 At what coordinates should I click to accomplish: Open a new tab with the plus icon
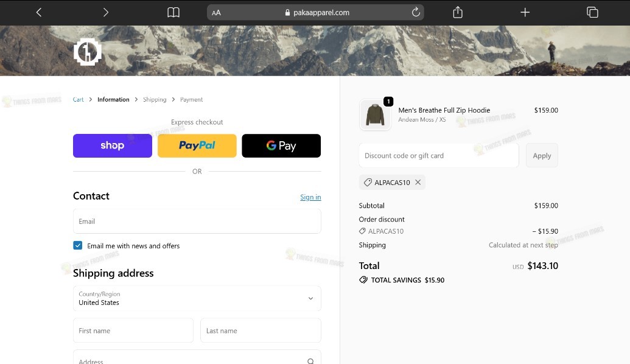coord(525,12)
